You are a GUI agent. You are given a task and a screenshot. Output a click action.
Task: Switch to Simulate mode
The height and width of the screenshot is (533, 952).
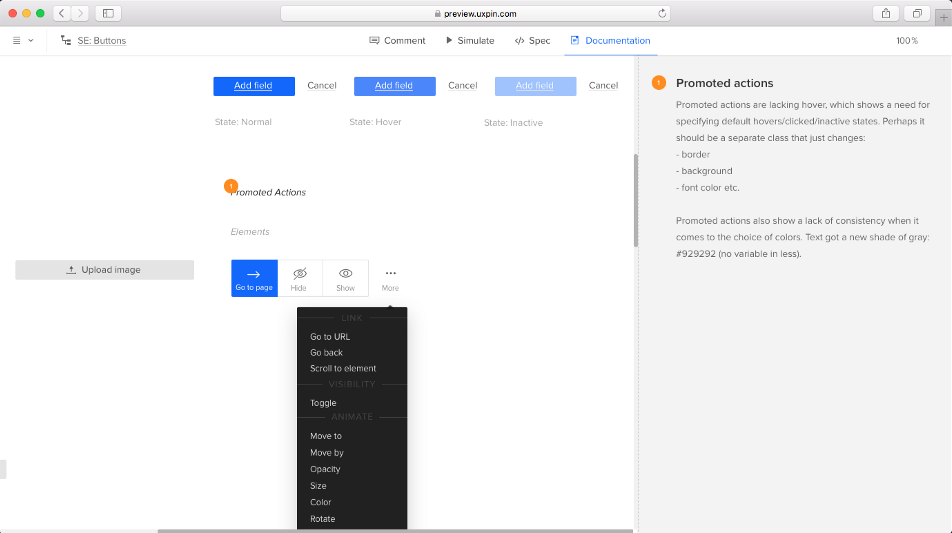[470, 41]
